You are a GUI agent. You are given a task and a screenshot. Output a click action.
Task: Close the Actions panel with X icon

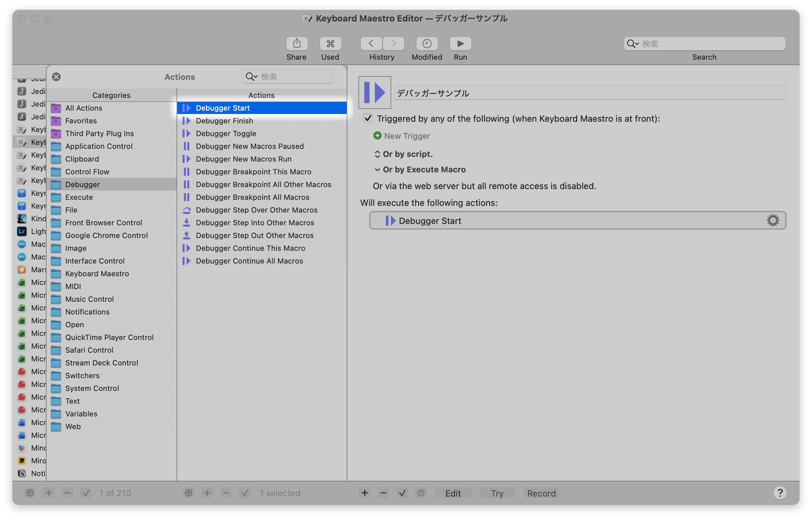(x=56, y=77)
